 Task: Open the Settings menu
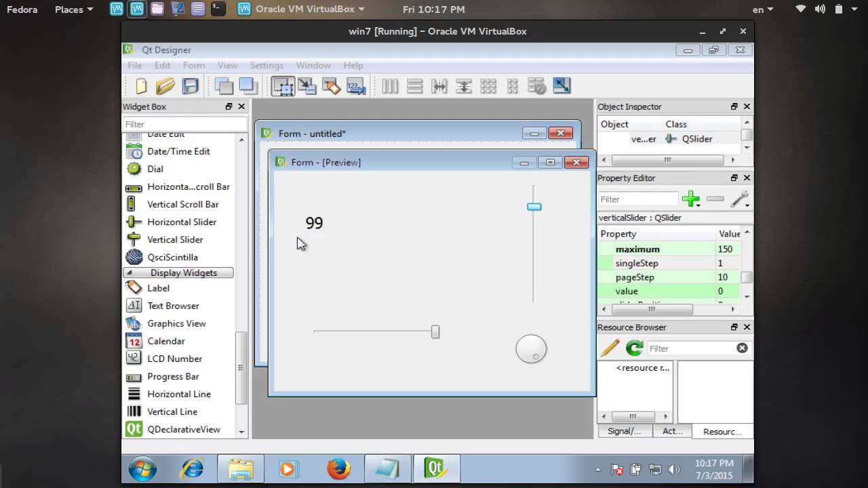267,65
